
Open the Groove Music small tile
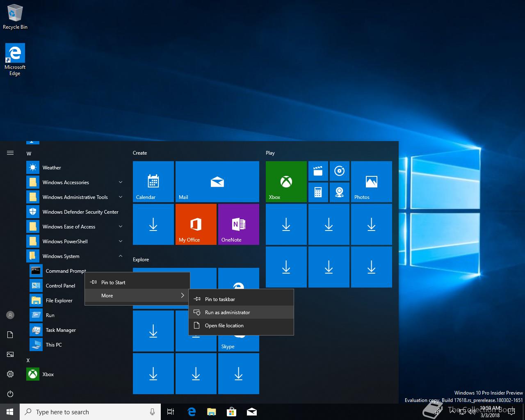(x=340, y=171)
